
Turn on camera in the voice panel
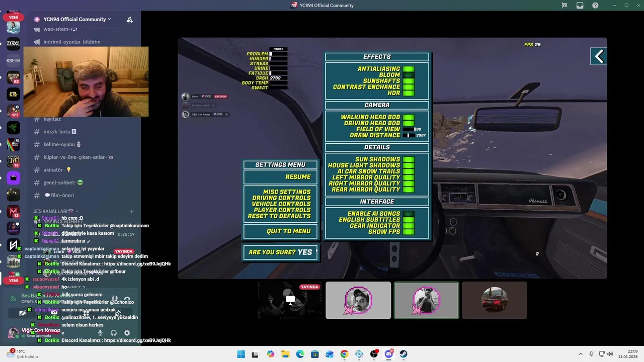(22, 313)
